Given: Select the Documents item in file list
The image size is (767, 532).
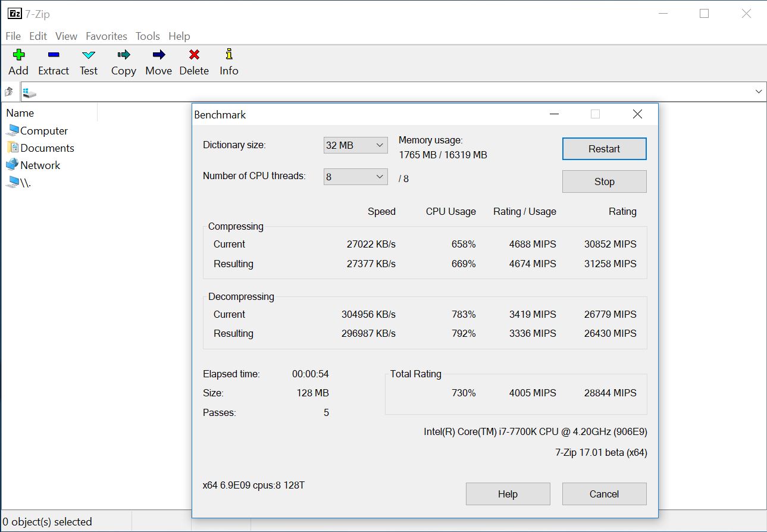Looking at the screenshot, I should [47, 148].
